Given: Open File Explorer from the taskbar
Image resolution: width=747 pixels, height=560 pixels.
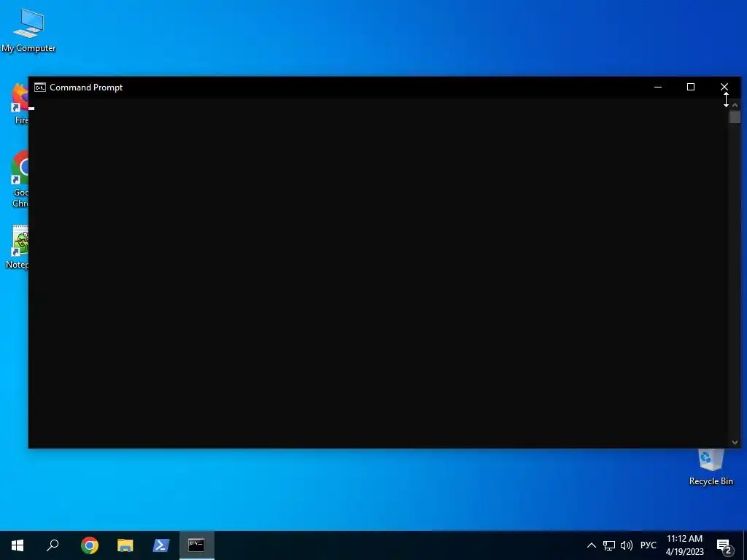Looking at the screenshot, I should click(125, 545).
